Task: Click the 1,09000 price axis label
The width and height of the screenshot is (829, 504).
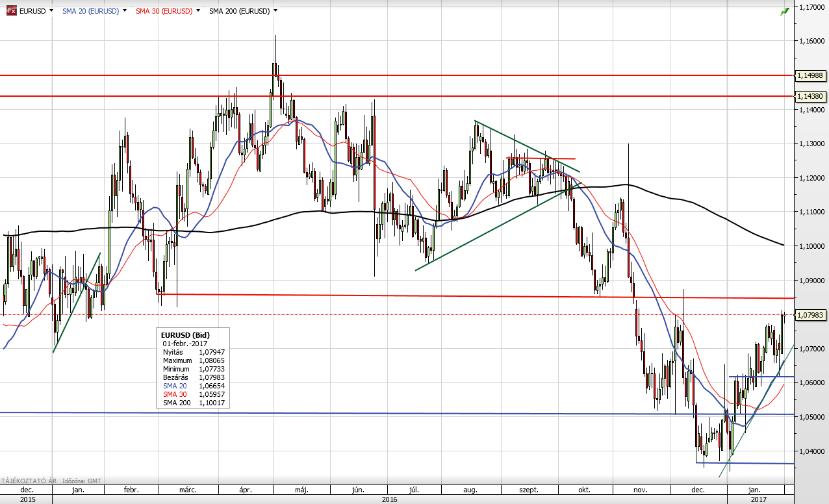Action: [812, 281]
